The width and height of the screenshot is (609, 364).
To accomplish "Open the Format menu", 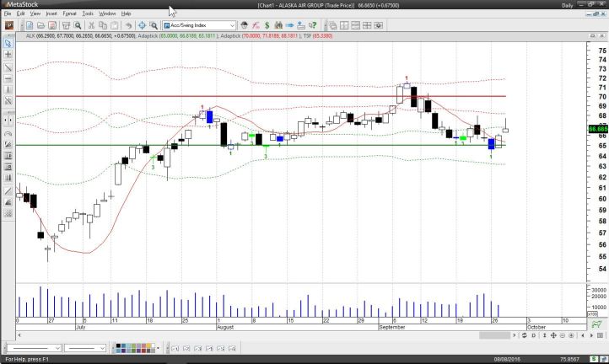I will pos(69,13).
